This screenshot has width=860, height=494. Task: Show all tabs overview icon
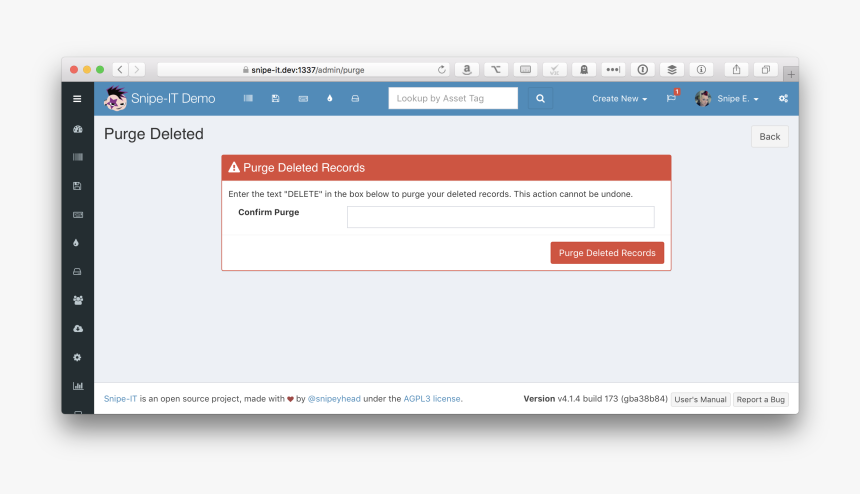pos(766,70)
